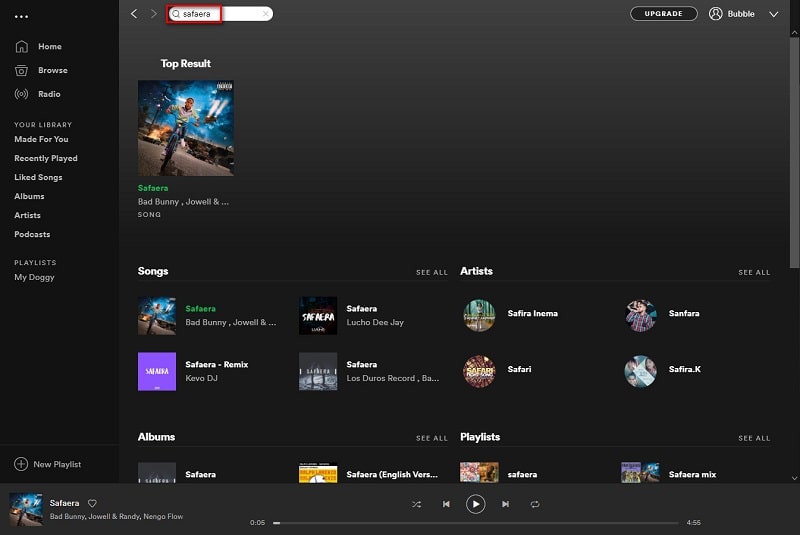Click the Radio waves icon
Screen dimensions: 800x535
(x=21, y=94)
